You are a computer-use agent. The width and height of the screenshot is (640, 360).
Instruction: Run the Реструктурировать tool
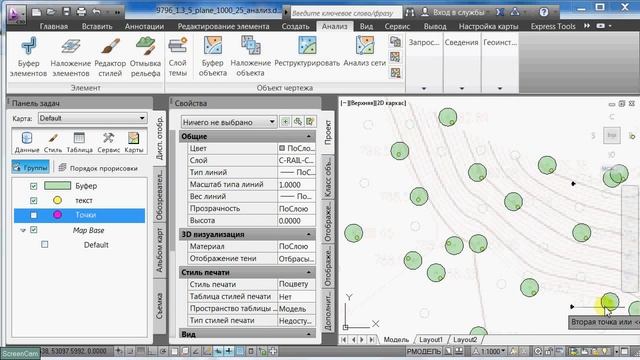tap(307, 51)
